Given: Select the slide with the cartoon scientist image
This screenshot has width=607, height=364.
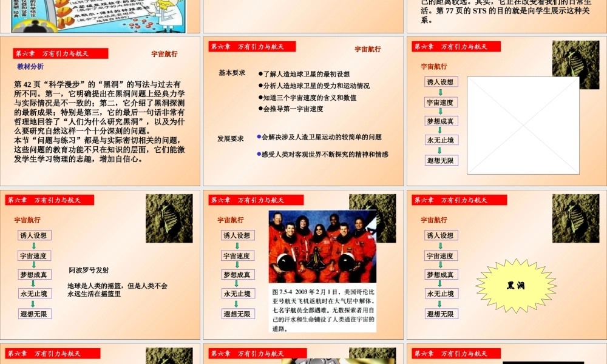Looking at the screenshot, I should pyautogui.click(x=100, y=16).
